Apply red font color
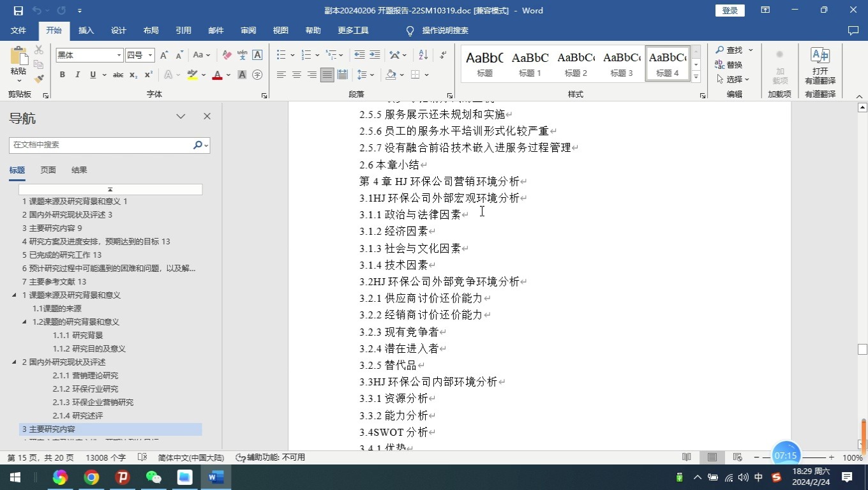Image resolution: width=868 pixels, height=490 pixels. [217, 75]
